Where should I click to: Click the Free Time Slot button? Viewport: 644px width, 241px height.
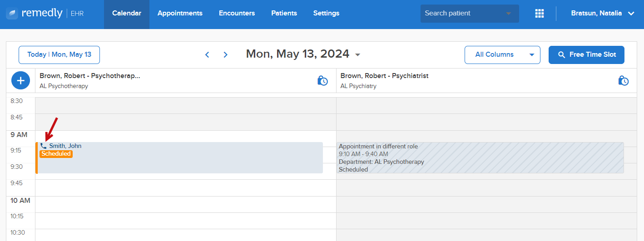pos(586,55)
